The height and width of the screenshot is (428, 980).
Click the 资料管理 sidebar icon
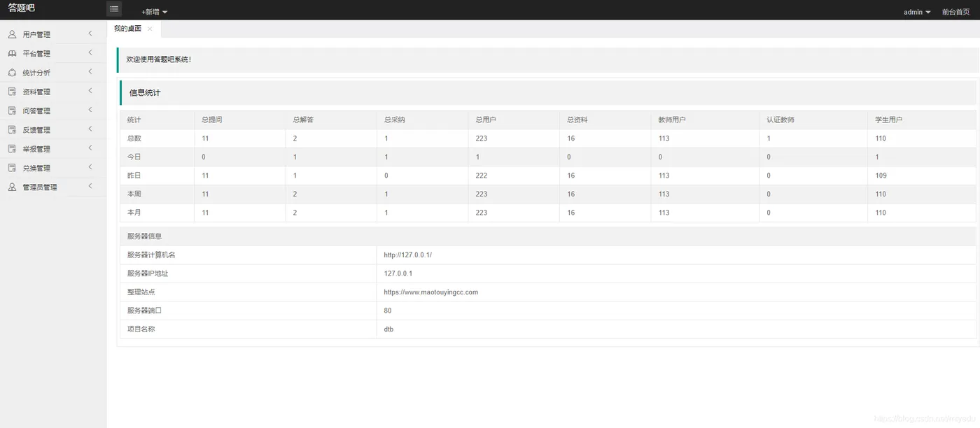pyautogui.click(x=12, y=92)
